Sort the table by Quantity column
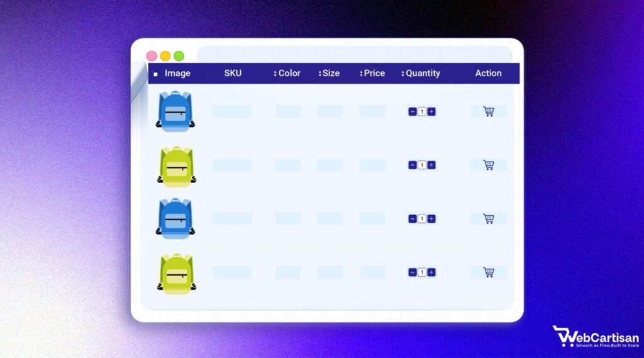The height and width of the screenshot is (358, 644). tap(421, 74)
